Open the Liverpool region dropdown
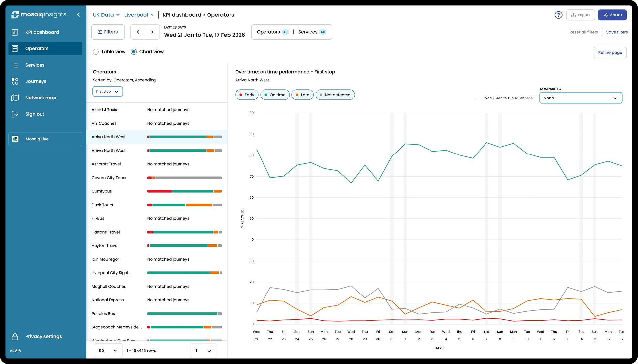The width and height of the screenshot is (638, 364). (x=139, y=15)
